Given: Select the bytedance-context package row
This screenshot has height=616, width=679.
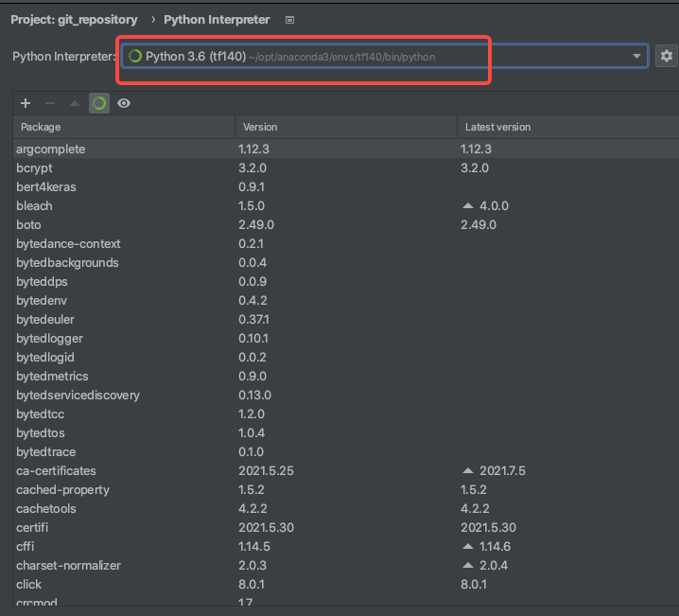Looking at the screenshot, I should (68, 243).
